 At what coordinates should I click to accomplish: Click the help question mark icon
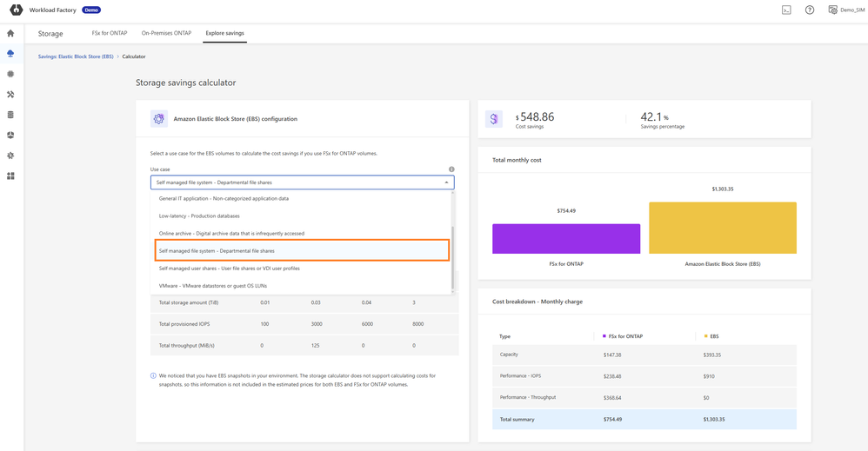point(809,10)
